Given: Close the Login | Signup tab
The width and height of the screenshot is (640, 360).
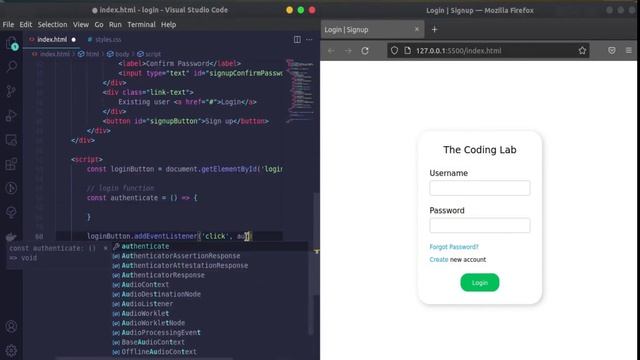Looking at the screenshot, I should pos(416,29).
